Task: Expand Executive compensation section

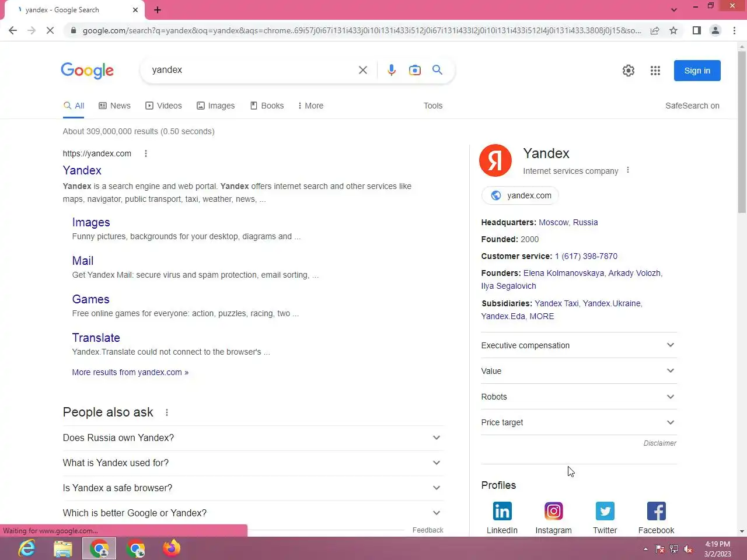Action: point(579,345)
